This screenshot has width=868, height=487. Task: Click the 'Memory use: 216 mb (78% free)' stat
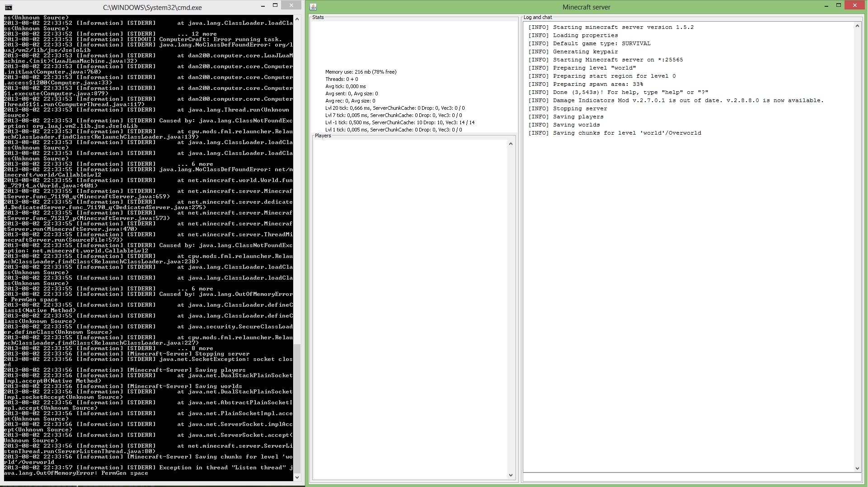tap(361, 72)
